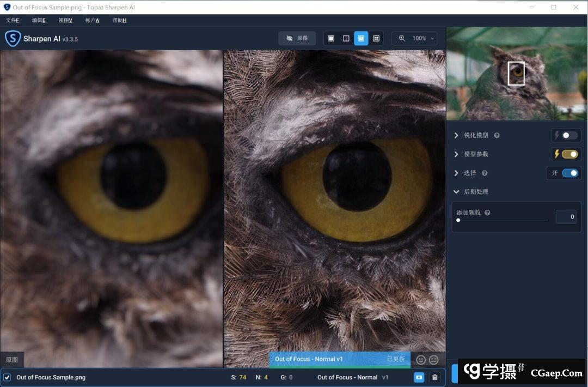Open the 文件 menu
The image size is (588, 387).
13,20
